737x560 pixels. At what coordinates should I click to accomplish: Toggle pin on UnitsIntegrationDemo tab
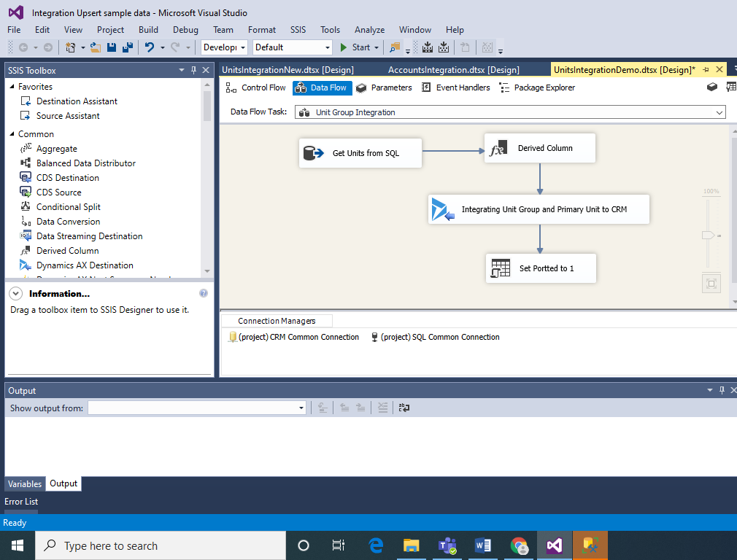point(706,69)
